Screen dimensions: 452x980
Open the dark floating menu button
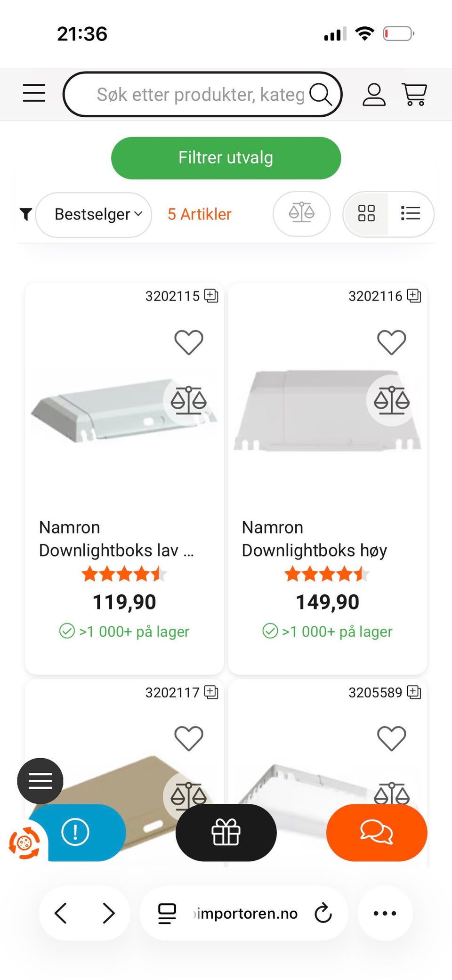pyautogui.click(x=40, y=781)
